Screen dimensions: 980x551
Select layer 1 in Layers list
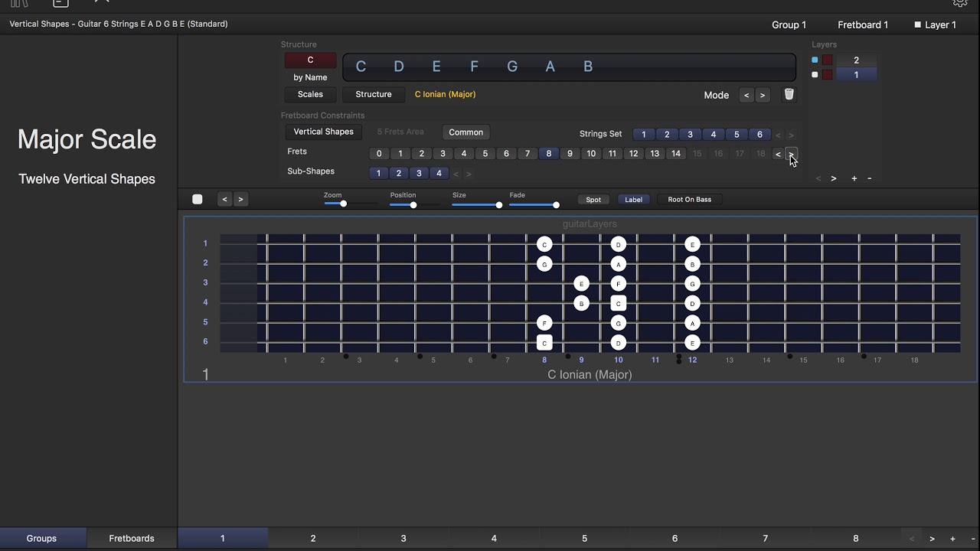coord(856,75)
